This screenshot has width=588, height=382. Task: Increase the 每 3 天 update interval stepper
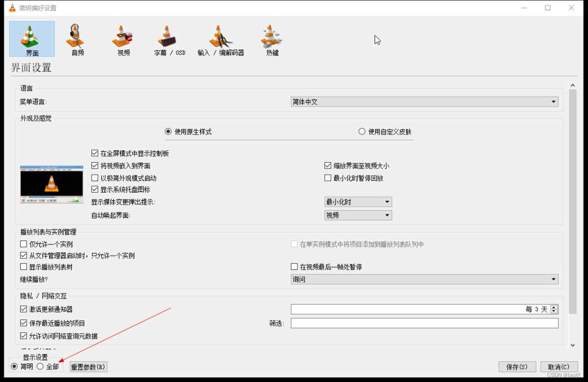(554, 306)
